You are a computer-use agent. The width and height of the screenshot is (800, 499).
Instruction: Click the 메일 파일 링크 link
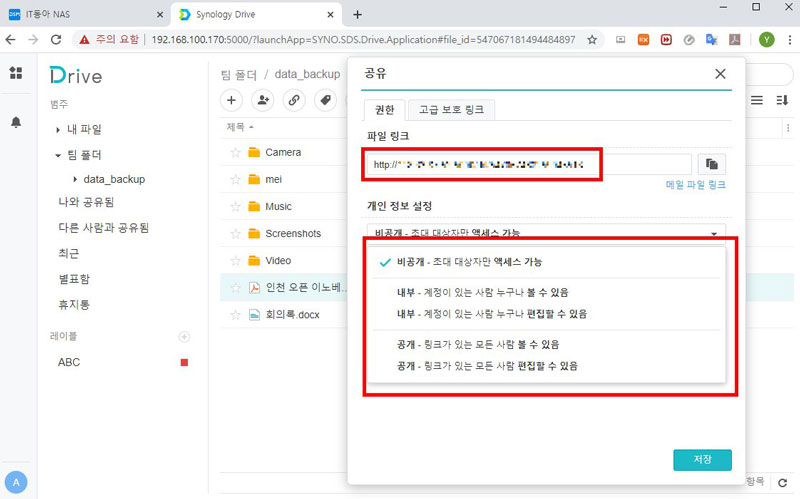click(x=695, y=185)
